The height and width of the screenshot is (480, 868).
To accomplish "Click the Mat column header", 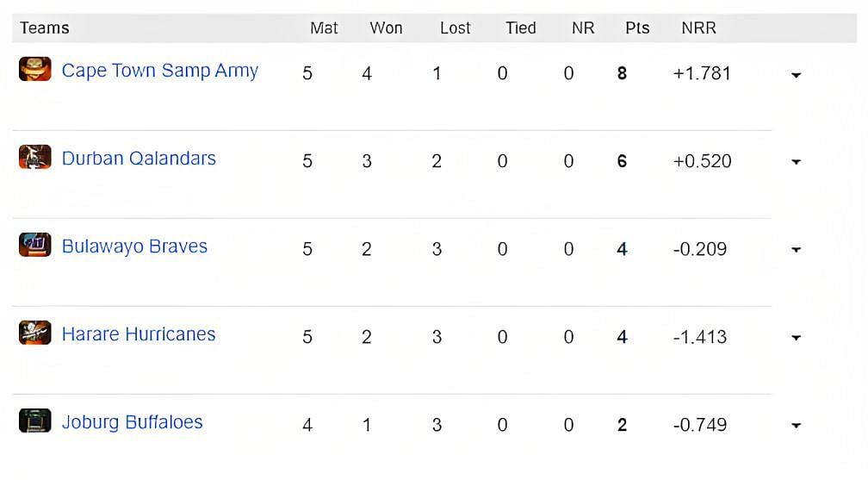I will coord(324,28).
